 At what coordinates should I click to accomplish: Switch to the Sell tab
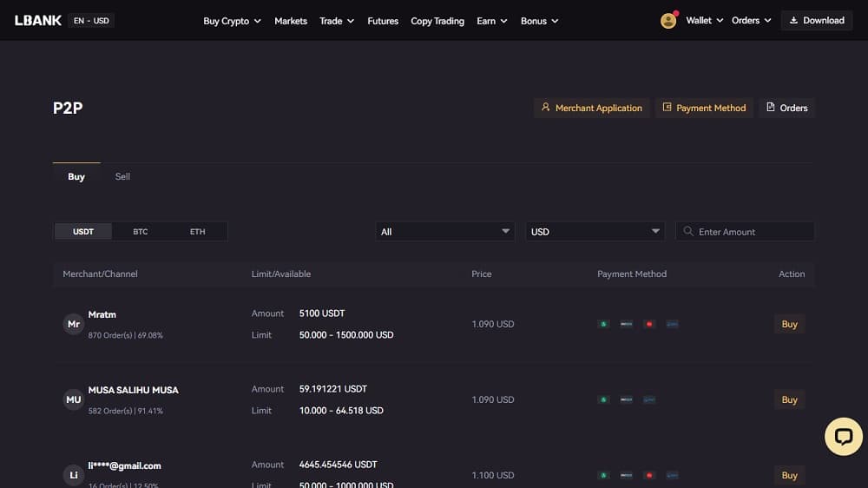122,176
